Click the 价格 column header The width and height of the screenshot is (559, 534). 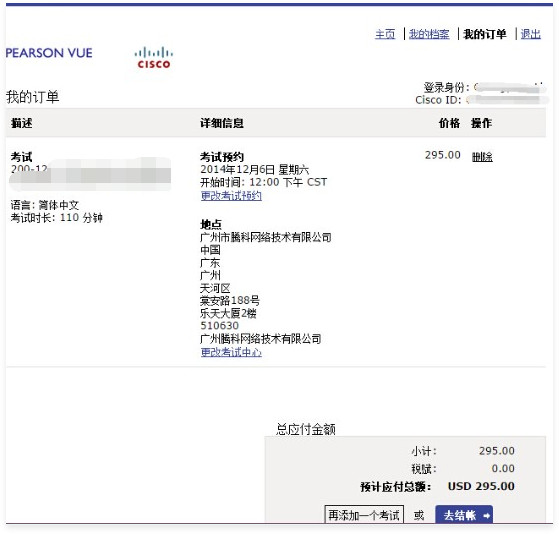pos(449,123)
